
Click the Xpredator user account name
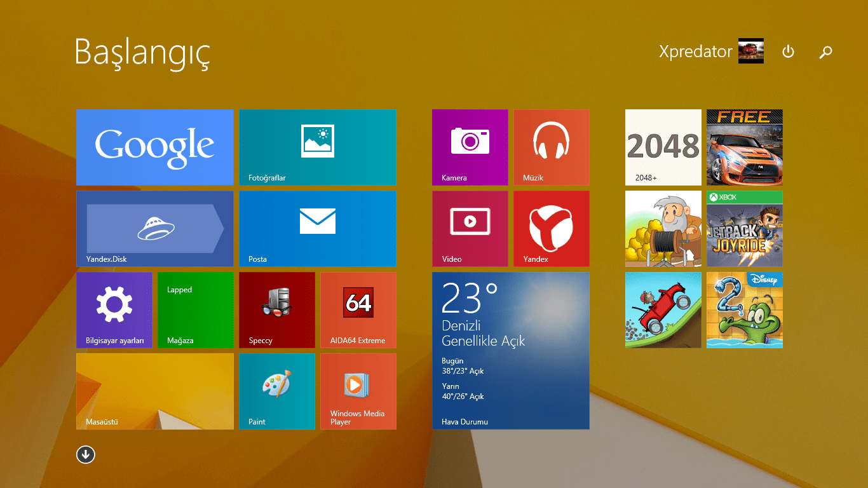point(696,51)
